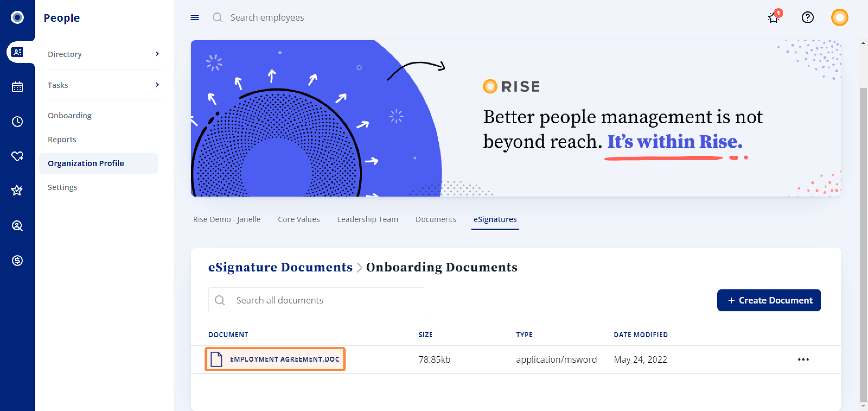Expand the Directory menu chevron
This screenshot has width=868, height=411.
point(157,53)
